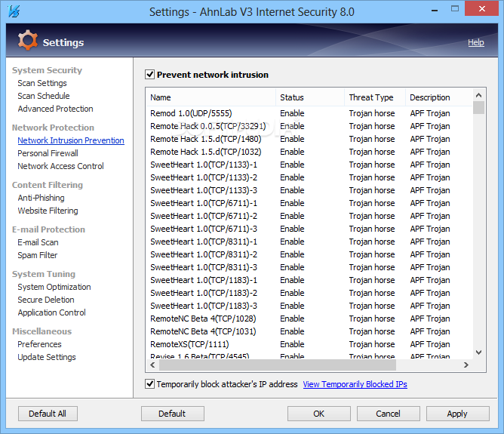Open Scan Settings page
This screenshot has height=434, width=504.
tap(42, 83)
